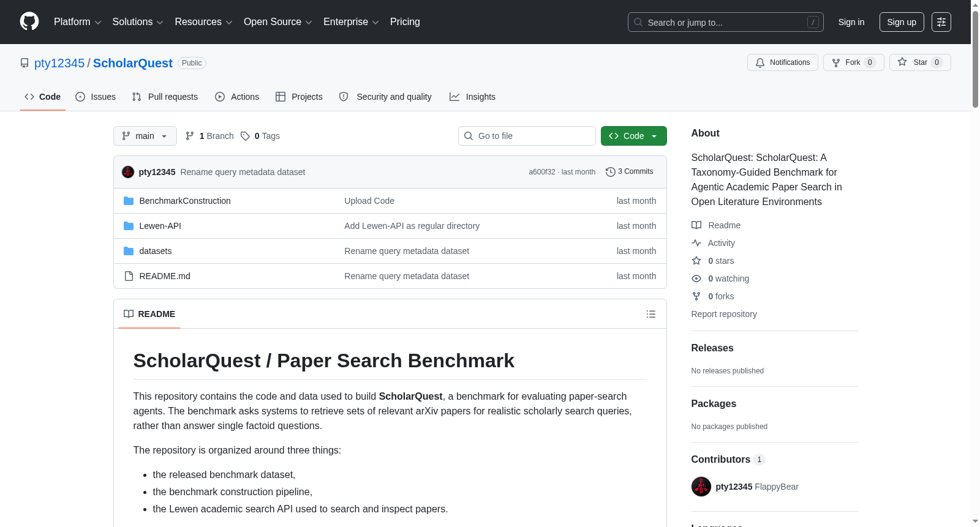Viewport: 980px width, 527px height.
Task: Click the tag icon beside Tags
Action: click(245, 136)
